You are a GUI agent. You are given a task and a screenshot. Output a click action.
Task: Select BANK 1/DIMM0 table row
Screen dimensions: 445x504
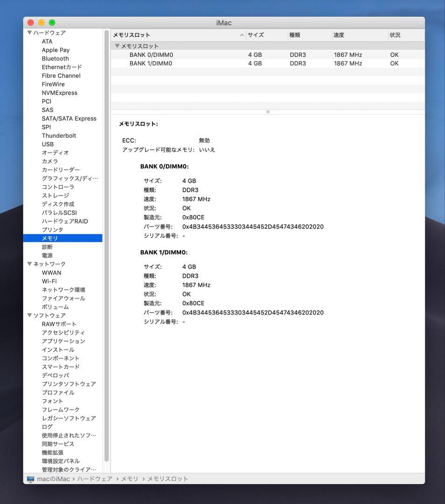[x=268, y=63]
